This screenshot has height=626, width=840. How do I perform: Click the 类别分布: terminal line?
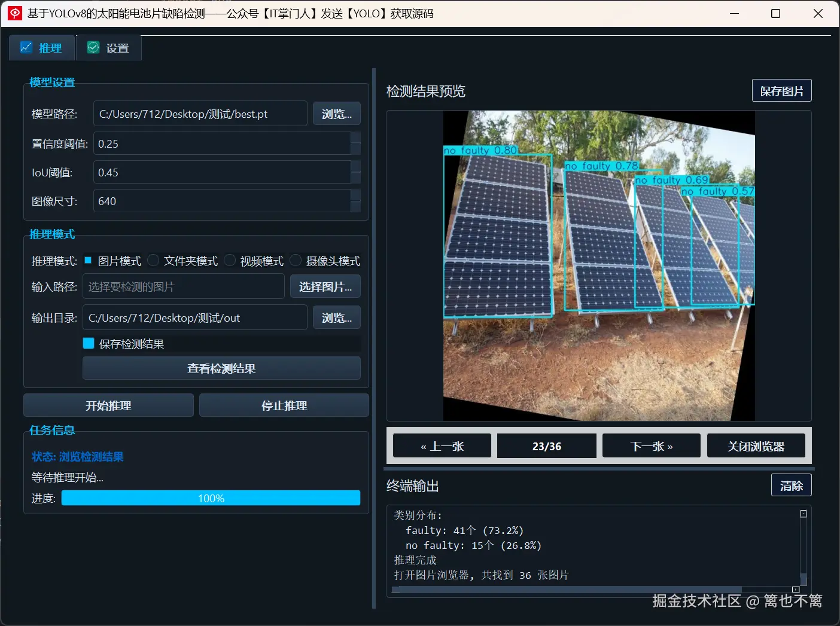pyautogui.click(x=418, y=515)
